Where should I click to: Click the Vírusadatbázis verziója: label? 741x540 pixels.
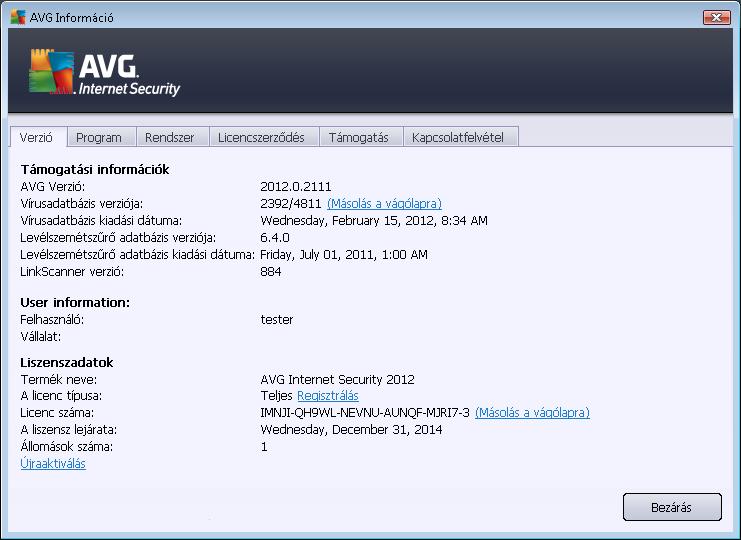82,204
